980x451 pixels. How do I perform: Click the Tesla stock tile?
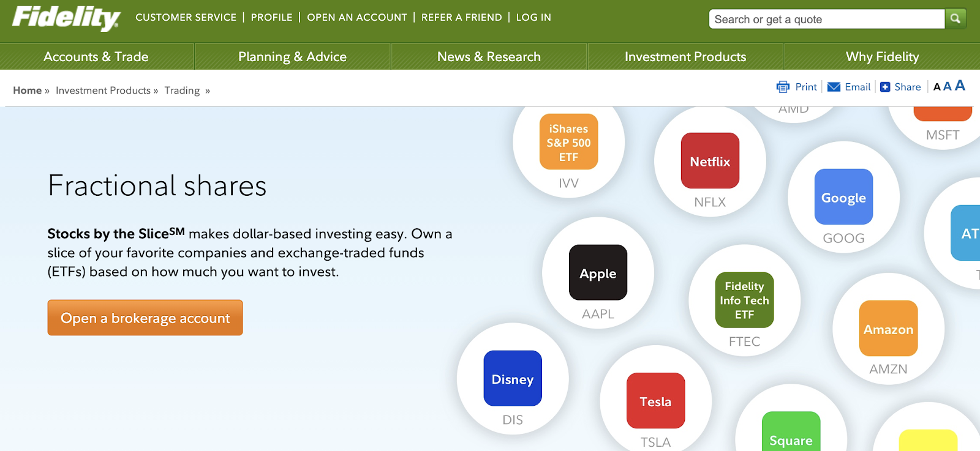pos(655,401)
